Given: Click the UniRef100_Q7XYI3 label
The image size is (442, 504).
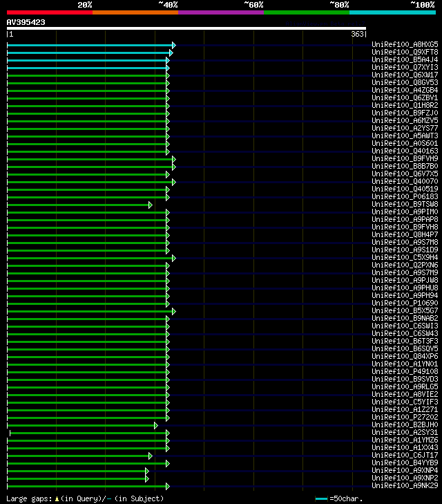Looking at the screenshot, I should (405, 67).
